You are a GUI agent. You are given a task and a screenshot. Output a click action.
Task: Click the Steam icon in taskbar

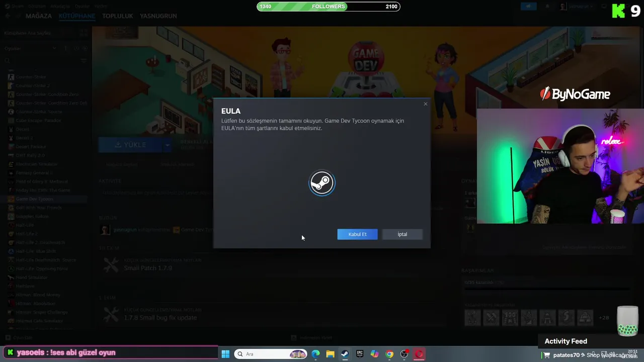pos(345,354)
